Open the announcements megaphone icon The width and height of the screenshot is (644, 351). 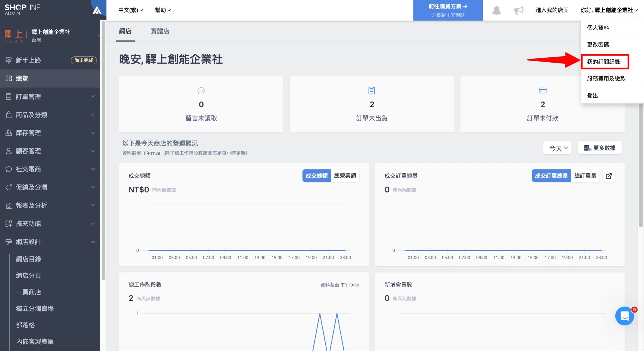518,10
